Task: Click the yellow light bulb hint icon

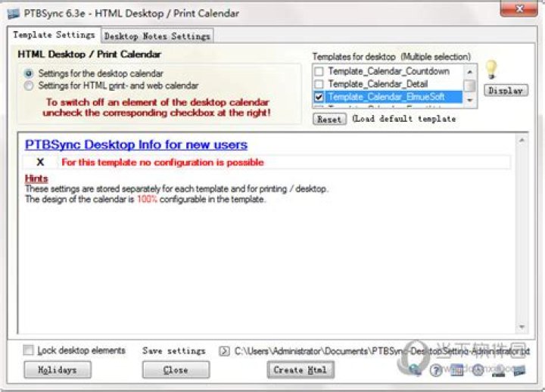Action: pyautogui.click(x=491, y=69)
